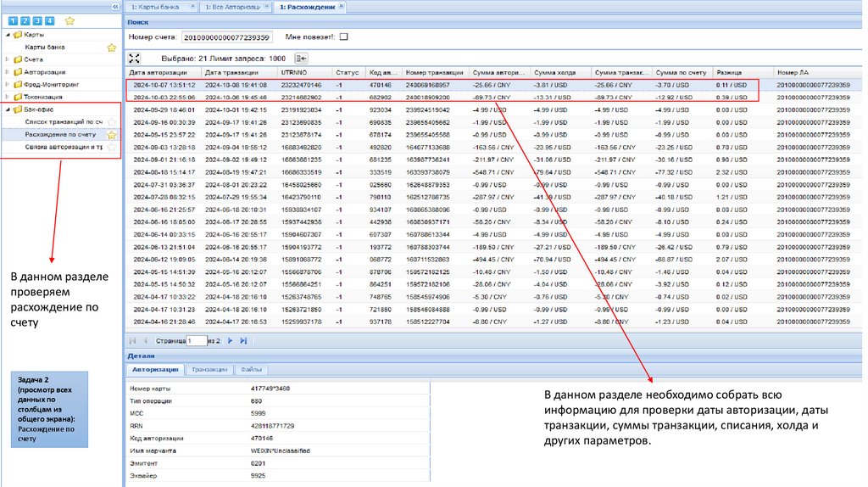Toggle star beside Список транзакций по счету
Viewport: 868px width, 487px height.
111,123
